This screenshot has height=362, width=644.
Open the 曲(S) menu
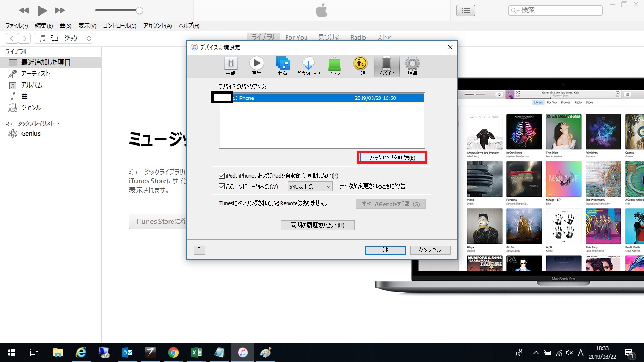pyautogui.click(x=66, y=26)
